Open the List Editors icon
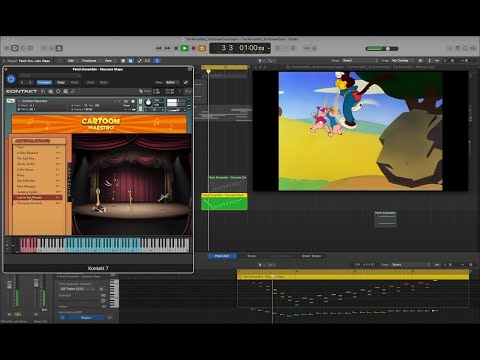The image size is (480, 360). point(451,49)
